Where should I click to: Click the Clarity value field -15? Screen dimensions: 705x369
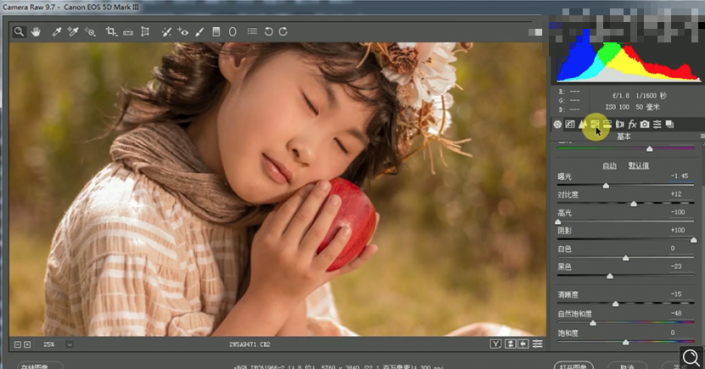[676, 294]
